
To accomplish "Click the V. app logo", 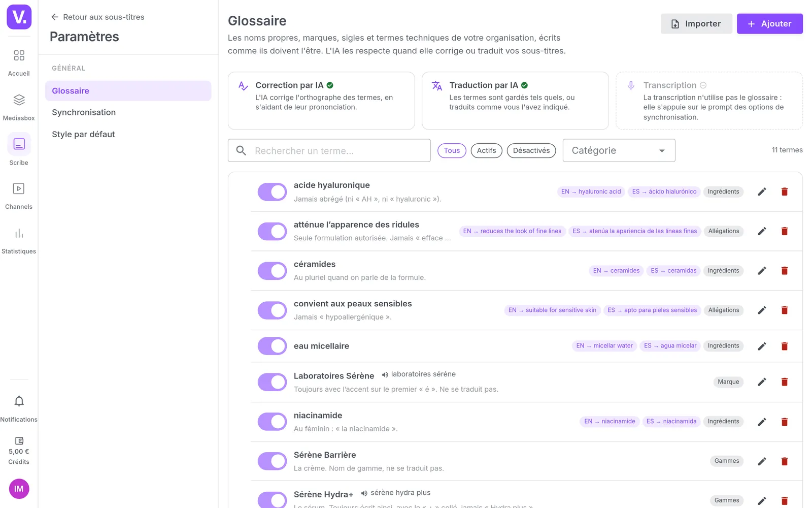I will pos(19,17).
